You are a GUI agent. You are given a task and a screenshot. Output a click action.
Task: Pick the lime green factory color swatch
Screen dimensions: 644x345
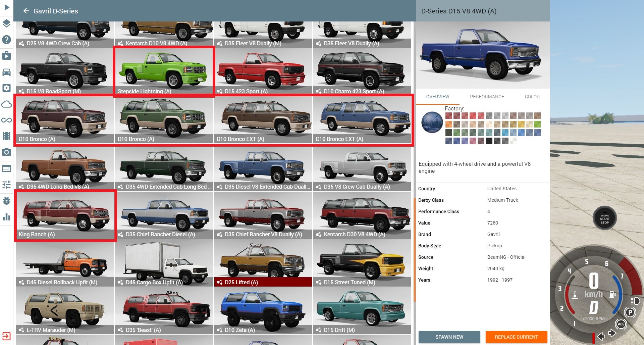click(x=537, y=124)
